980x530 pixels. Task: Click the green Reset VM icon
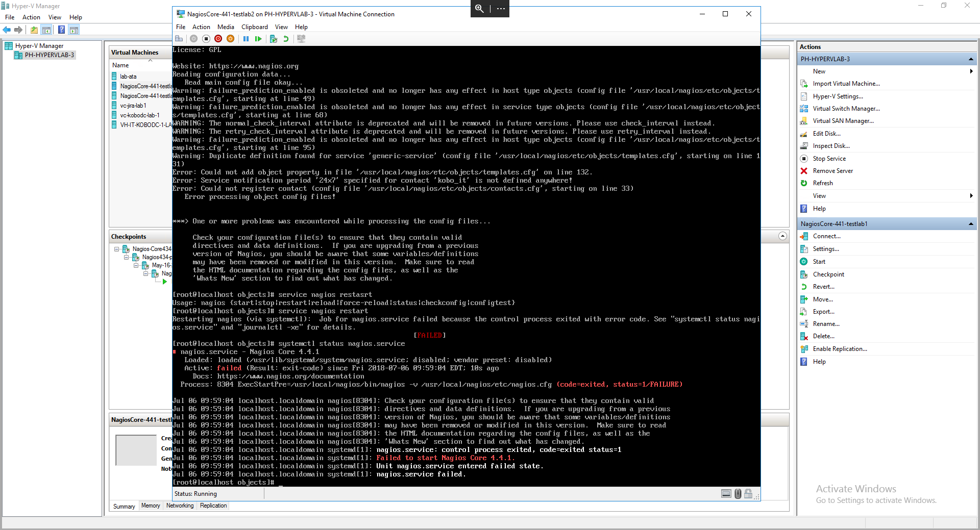(x=258, y=39)
